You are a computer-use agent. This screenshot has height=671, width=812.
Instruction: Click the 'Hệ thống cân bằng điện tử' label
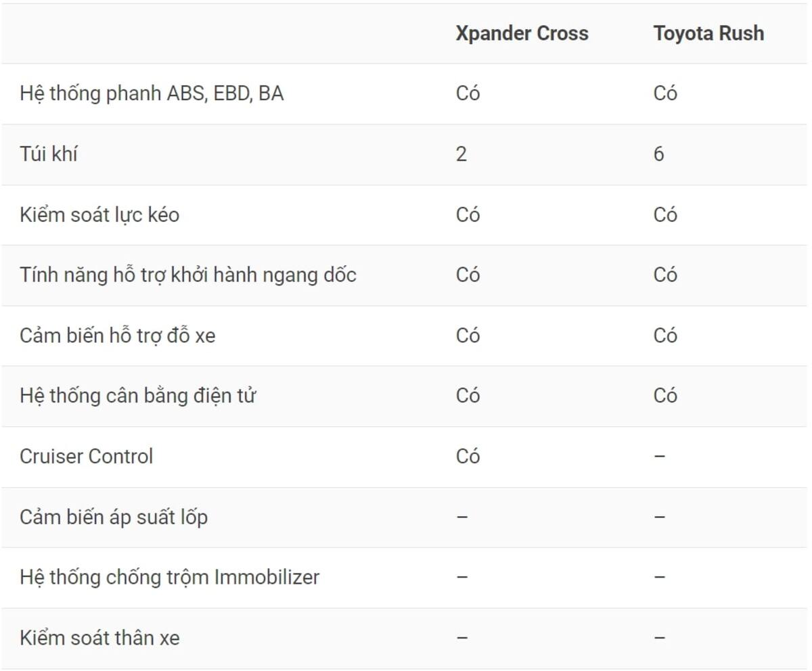[137, 396]
